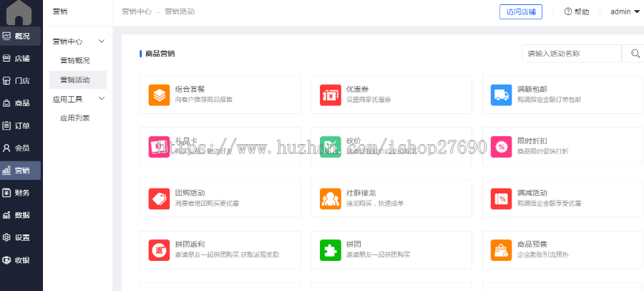Click the 商品限时促销打折 description
Image resolution: width=644 pixels, height=291 pixels.
coord(543,151)
